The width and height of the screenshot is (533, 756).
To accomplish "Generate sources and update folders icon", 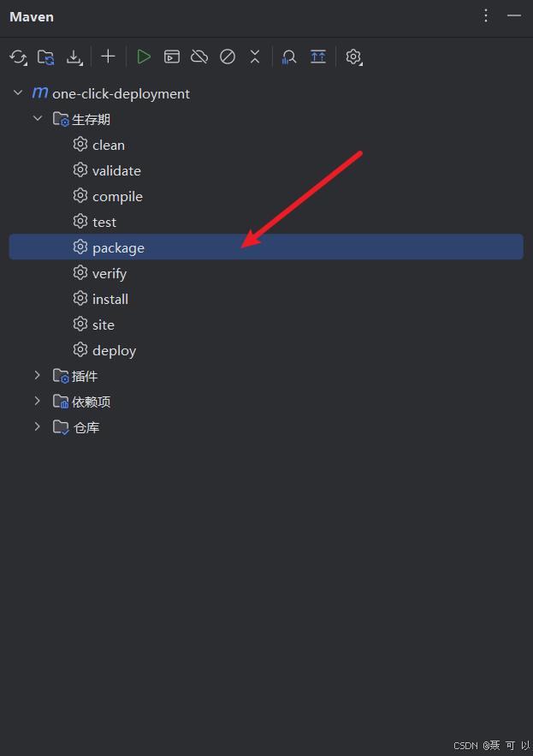I will click(x=46, y=57).
